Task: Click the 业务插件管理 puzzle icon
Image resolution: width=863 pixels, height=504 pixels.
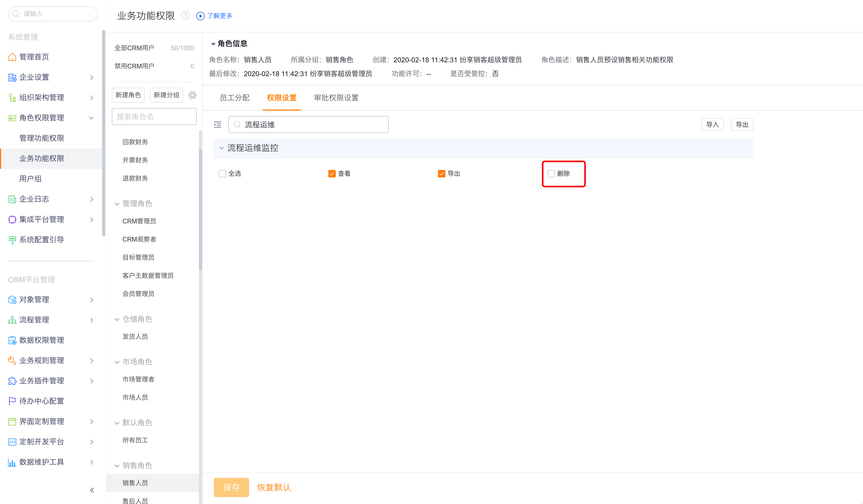Action: (12, 381)
